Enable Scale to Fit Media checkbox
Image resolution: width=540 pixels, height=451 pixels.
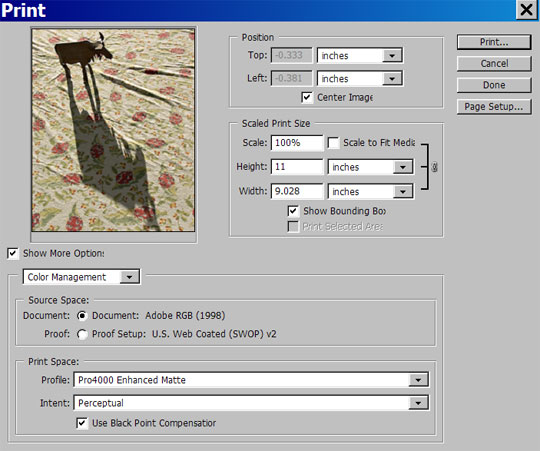[x=333, y=143]
